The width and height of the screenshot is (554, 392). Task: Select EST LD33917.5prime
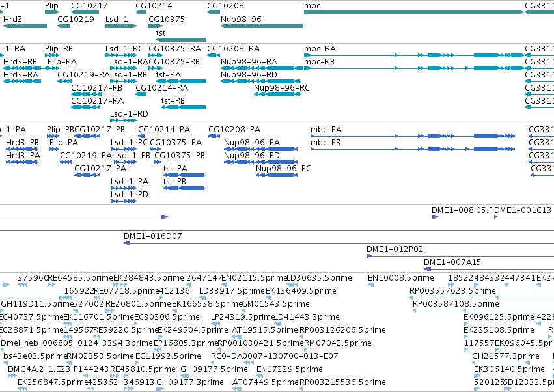click(232, 291)
